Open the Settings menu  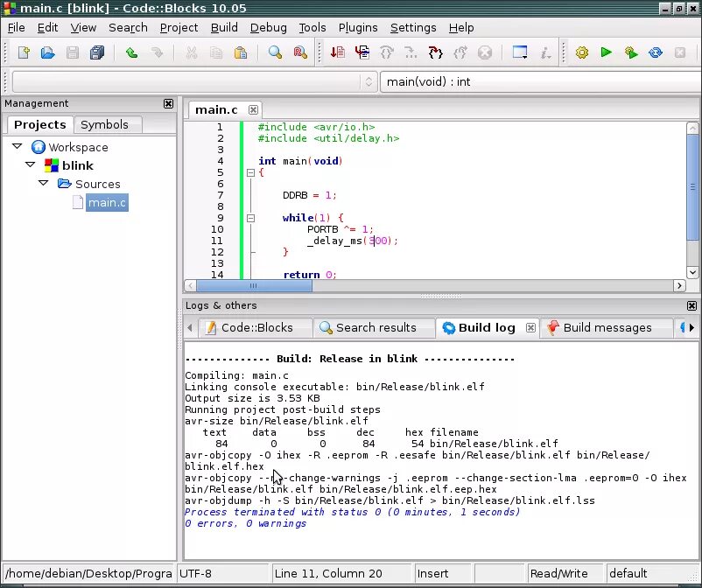[413, 28]
